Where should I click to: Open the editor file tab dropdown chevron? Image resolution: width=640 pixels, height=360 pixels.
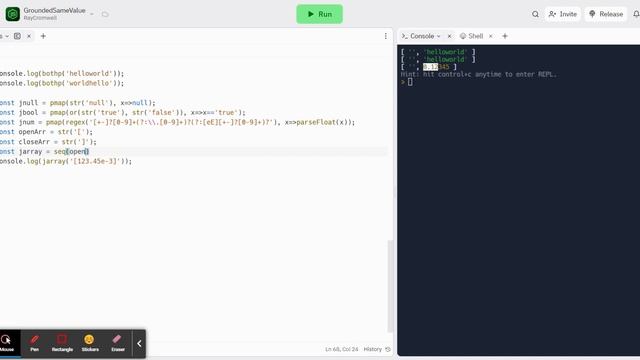[x=7, y=36]
